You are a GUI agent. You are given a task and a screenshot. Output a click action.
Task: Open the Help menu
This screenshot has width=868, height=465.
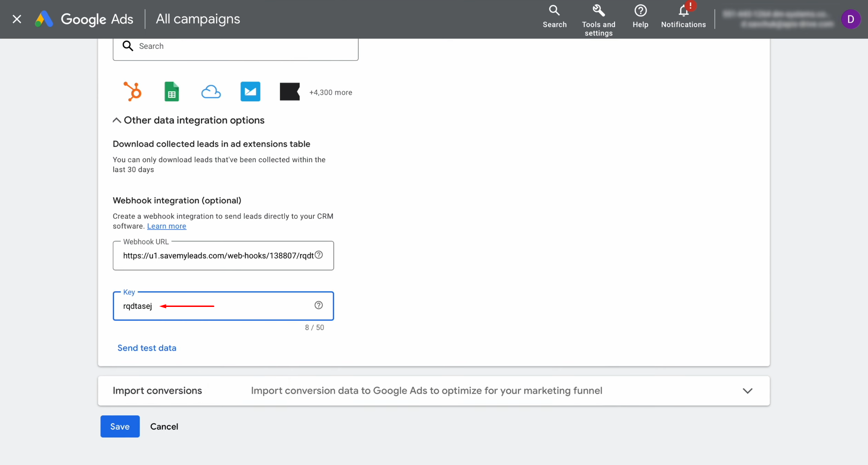click(x=640, y=17)
